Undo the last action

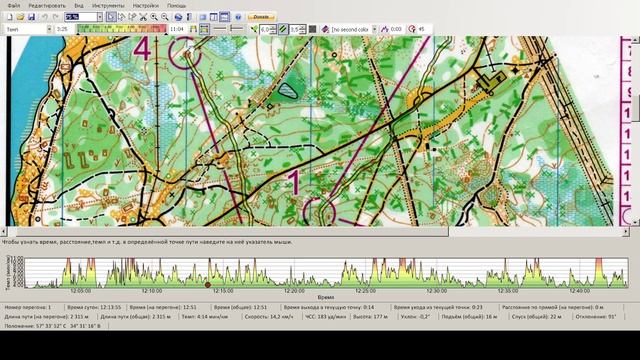[x=45, y=17]
